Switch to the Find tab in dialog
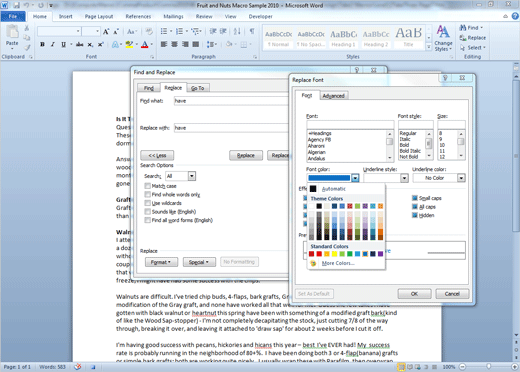 [x=149, y=88]
